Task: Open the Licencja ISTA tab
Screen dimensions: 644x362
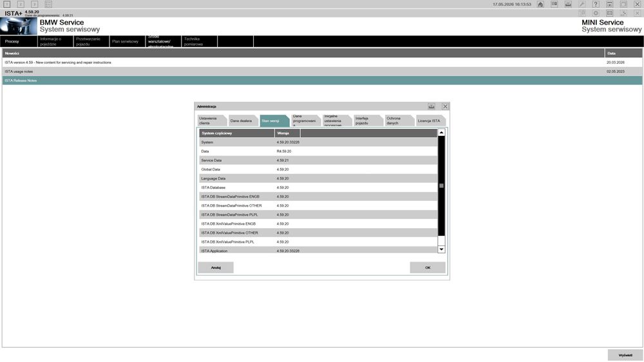Action: tap(430, 121)
